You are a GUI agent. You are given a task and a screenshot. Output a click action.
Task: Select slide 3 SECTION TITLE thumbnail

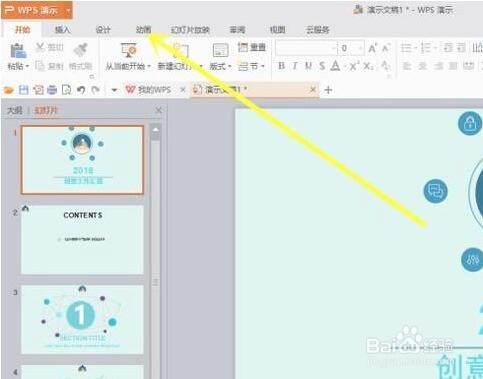(x=82, y=319)
